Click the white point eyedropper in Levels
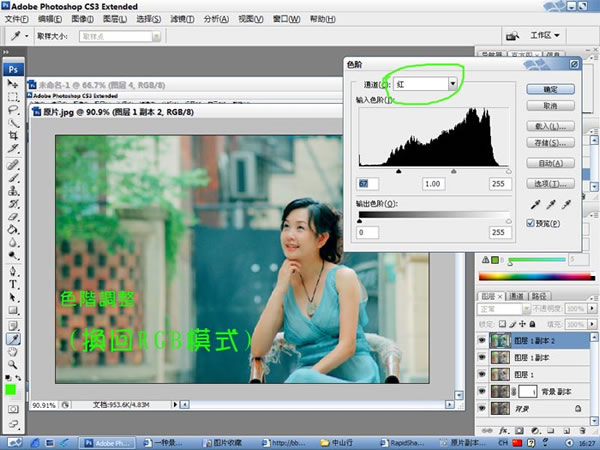600x450 pixels. (x=564, y=202)
